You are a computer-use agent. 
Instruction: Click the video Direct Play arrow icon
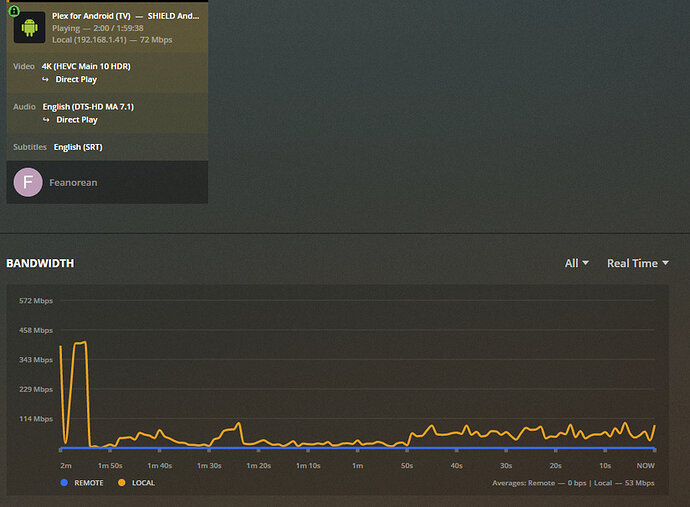45,80
